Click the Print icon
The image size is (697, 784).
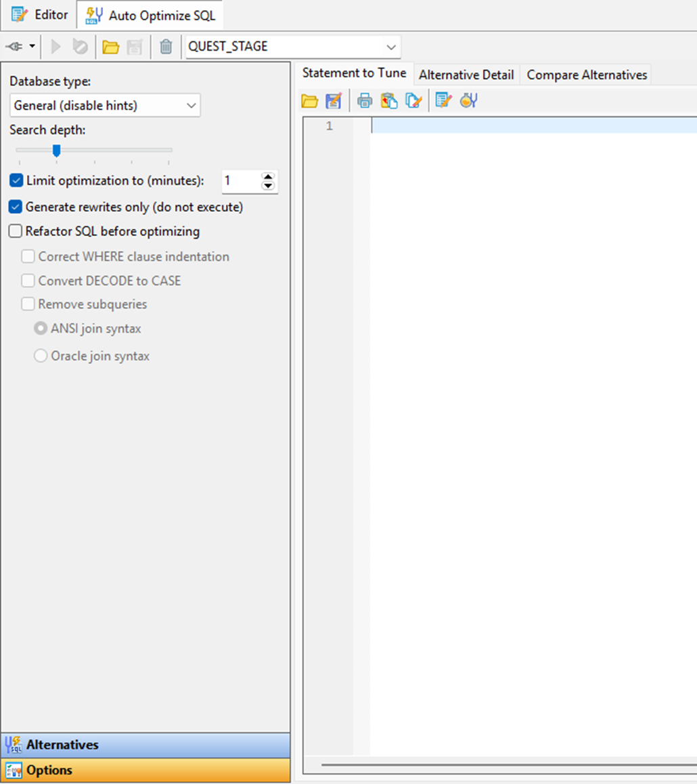(365, 101)
